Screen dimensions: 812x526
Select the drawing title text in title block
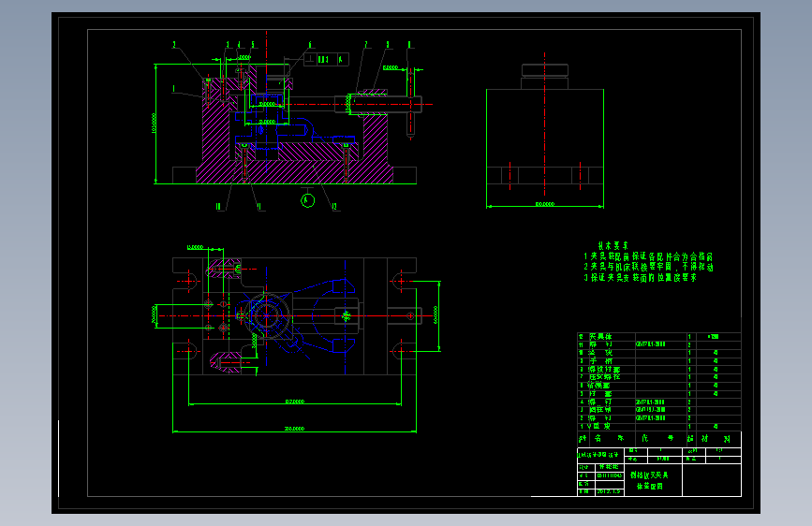tap(649, 480)
